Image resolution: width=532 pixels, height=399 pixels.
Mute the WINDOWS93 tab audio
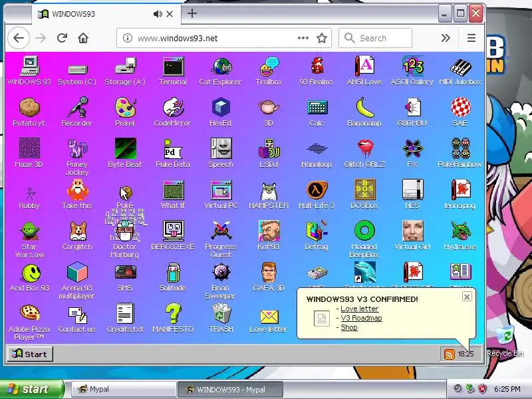[158, 14]
